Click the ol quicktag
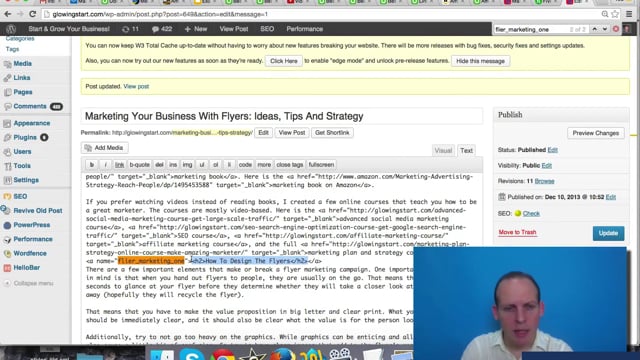 click(x=216, y=165)
